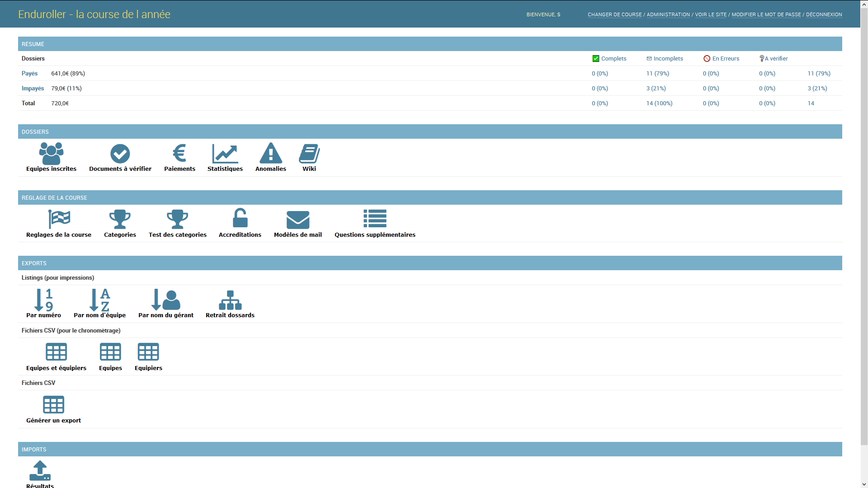Open Retrait dossards hierarchy icon
Viewport: 868px width, 488px height.
point(230,300)
